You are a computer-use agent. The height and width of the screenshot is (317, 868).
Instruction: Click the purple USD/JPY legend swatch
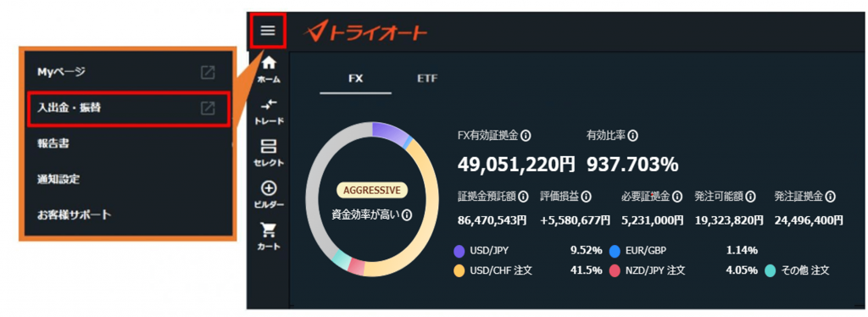pos(459,252)
